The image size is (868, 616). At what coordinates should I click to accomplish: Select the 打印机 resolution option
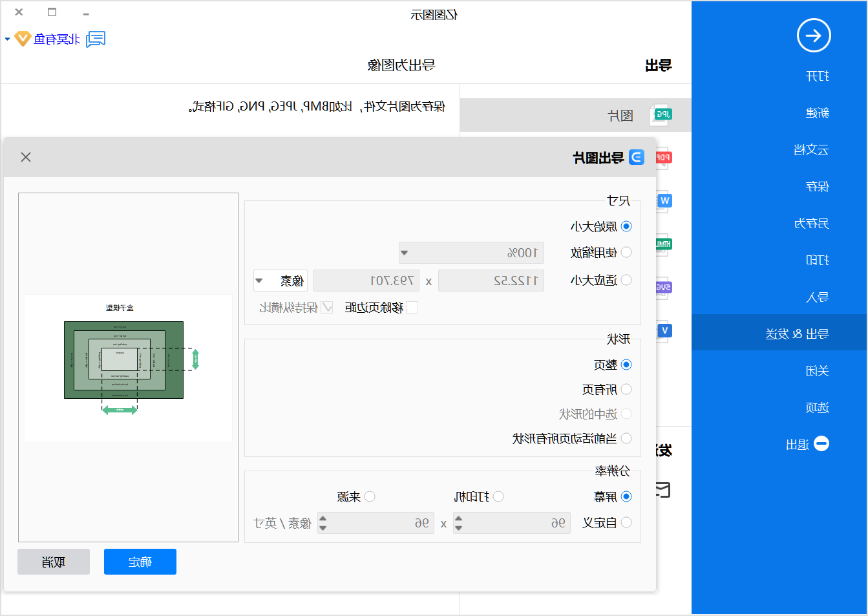click(498, 496)
